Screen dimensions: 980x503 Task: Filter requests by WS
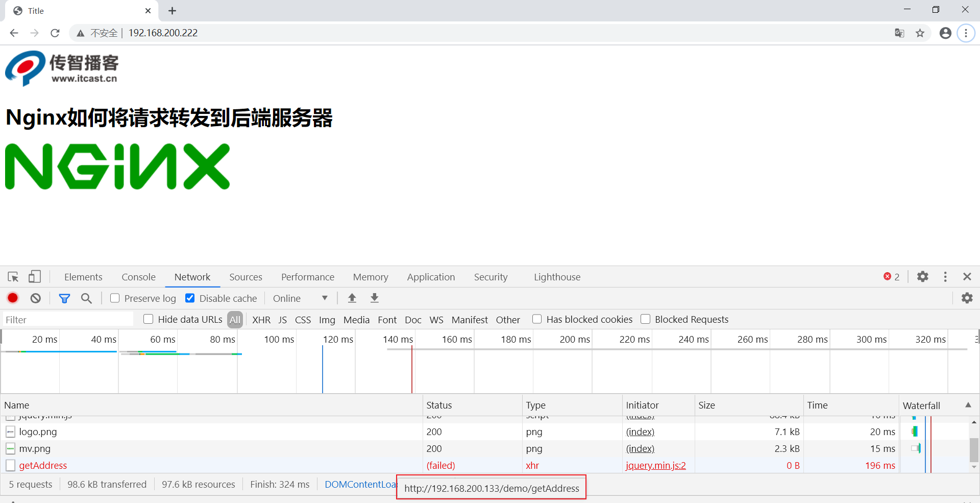436,320
